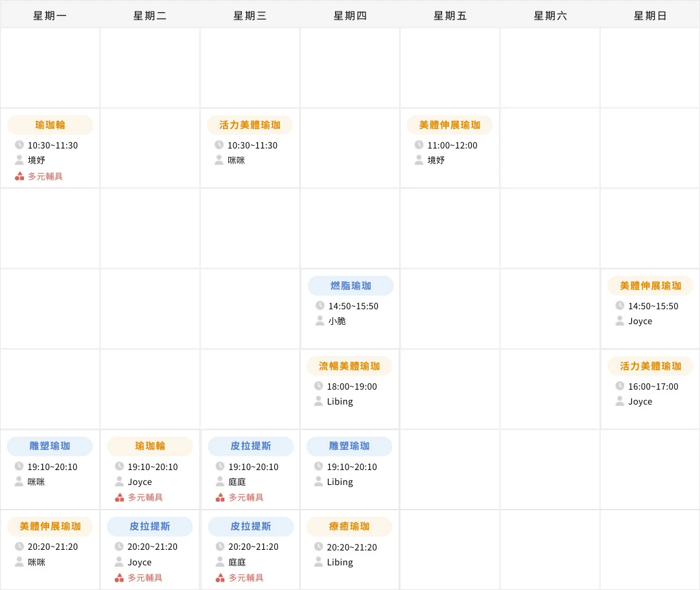Click instructor icon beside Thursday 20:20 Libing
The width and height of the screenshot is (700, 590).
(319, 561)
